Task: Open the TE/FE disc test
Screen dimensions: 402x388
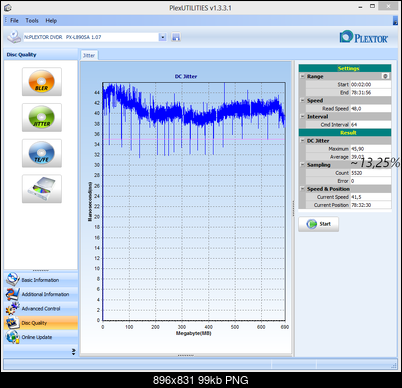Action: click(42, 153)
